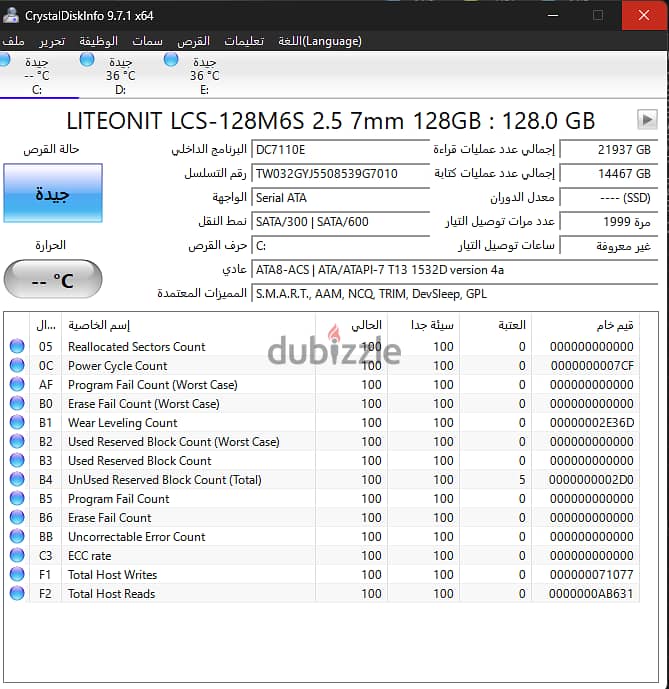669x689 pixels.
Task: Click the next disk arrow button
Action: tap(647, 120)
